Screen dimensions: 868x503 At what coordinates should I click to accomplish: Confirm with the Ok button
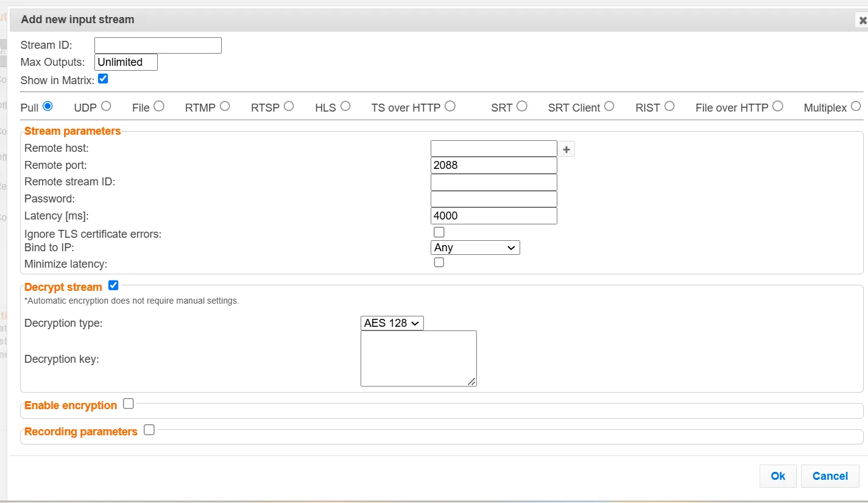778,476
